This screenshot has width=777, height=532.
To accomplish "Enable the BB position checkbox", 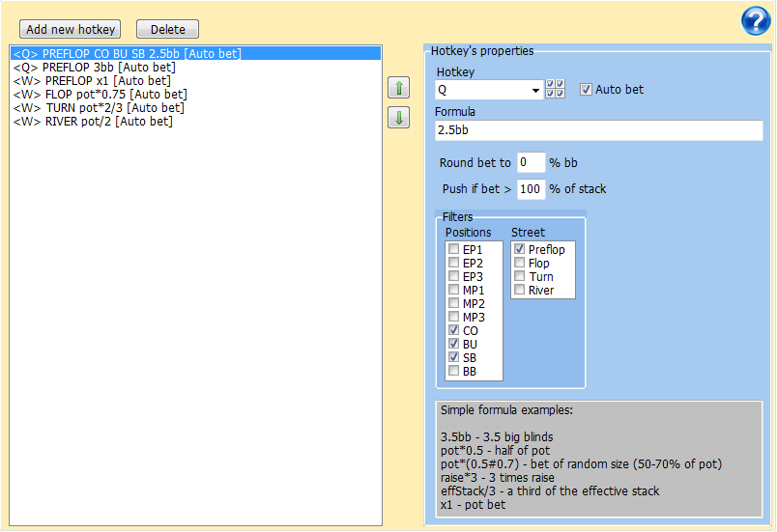I will pos(453,372).
